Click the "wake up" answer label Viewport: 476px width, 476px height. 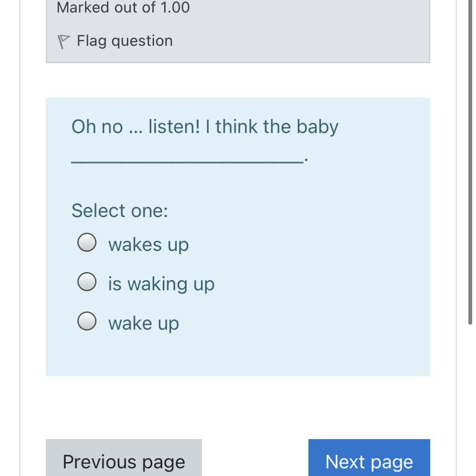pos(144,323)
